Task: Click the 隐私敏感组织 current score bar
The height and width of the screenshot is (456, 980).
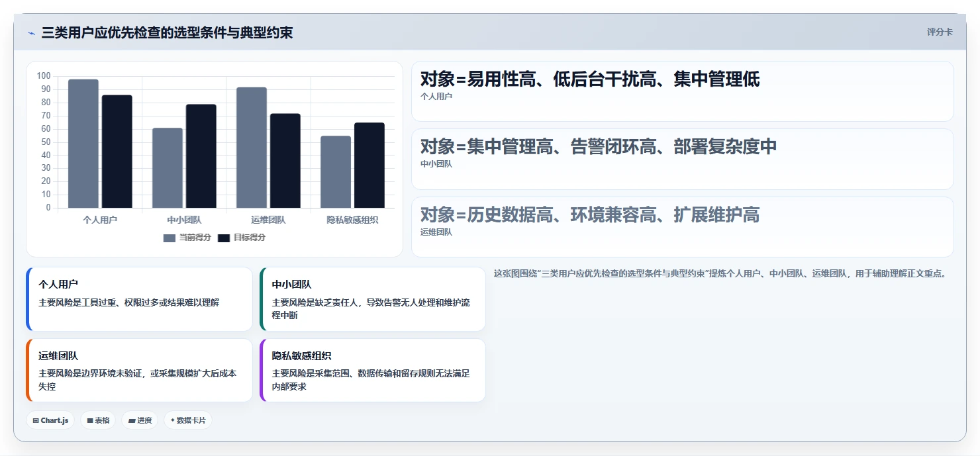Action: pos(336,172)
